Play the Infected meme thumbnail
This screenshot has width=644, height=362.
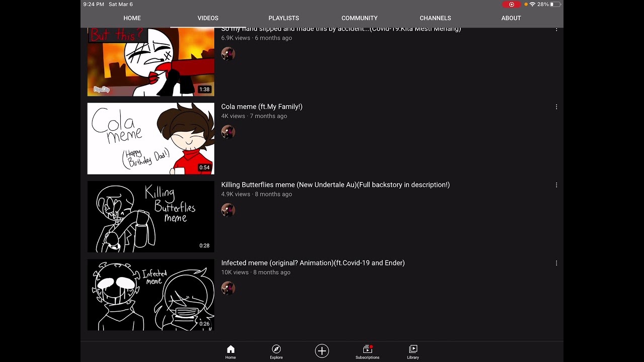coord(151,295)
